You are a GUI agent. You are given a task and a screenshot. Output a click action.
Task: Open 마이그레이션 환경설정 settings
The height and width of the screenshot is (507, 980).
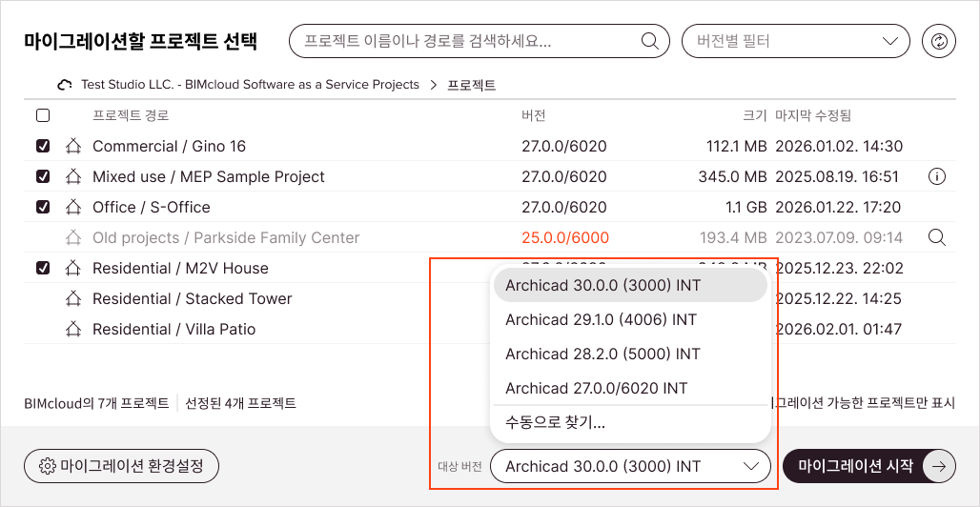[122, 466]
